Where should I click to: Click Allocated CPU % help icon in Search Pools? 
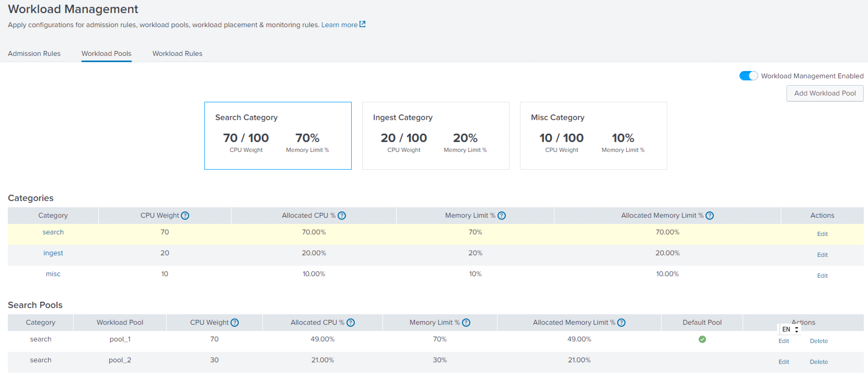[350, 322]
